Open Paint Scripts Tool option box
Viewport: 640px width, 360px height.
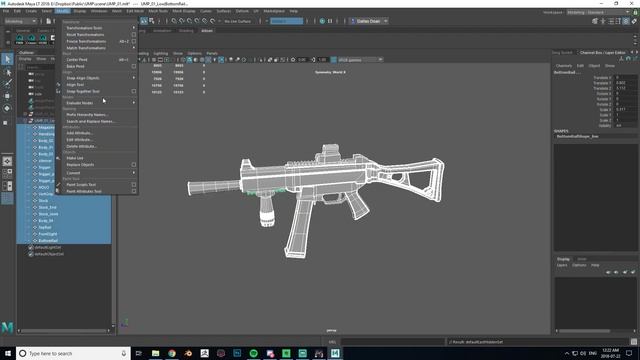(133, 184)
